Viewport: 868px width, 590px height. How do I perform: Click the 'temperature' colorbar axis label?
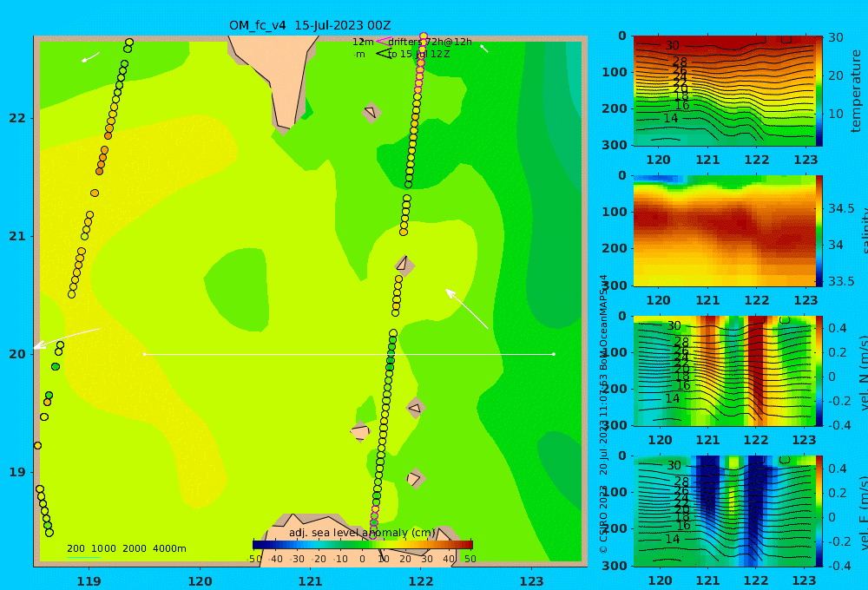pos(857,91)
